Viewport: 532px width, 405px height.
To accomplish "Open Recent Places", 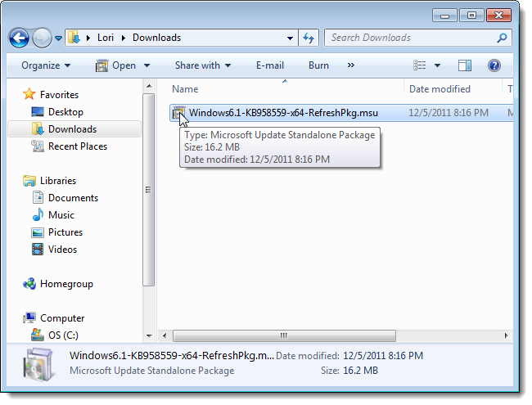I will [x=78, y=146].
